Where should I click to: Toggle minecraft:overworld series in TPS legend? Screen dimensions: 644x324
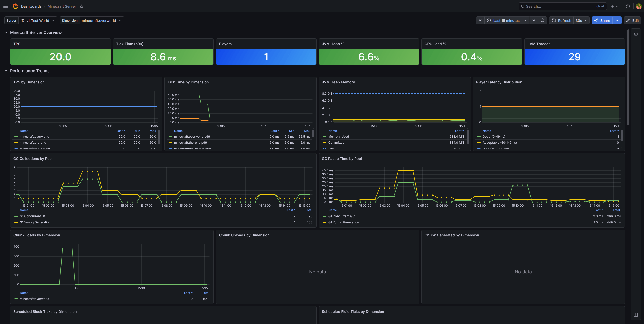click(35, 137)
